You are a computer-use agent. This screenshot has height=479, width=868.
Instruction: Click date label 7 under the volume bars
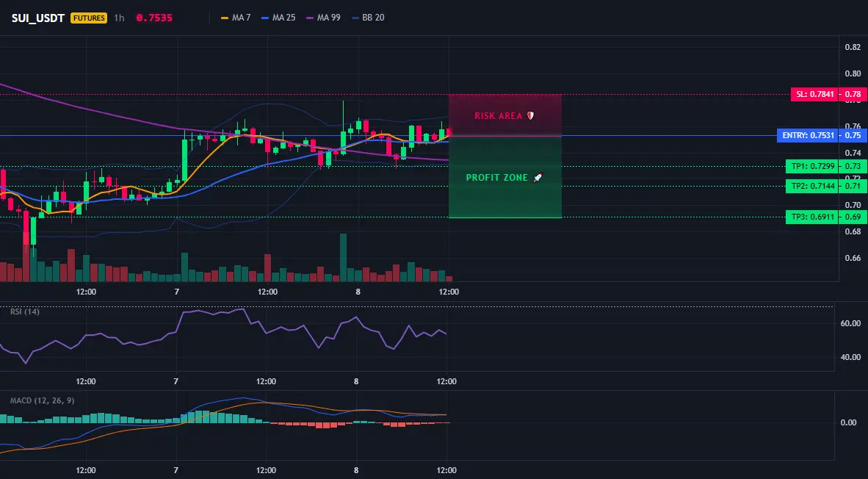(x=176, y=292)
